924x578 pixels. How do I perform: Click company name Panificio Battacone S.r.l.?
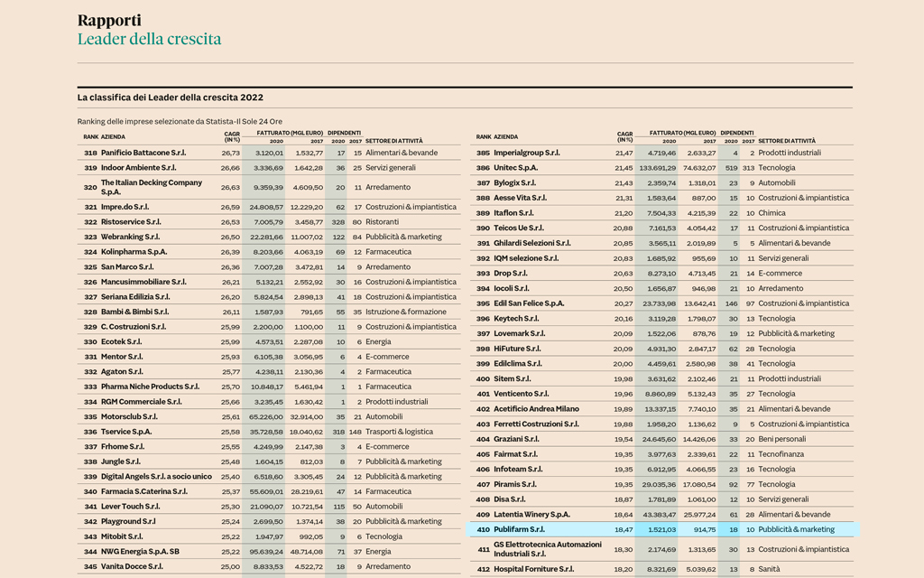(x=143, y=153)
